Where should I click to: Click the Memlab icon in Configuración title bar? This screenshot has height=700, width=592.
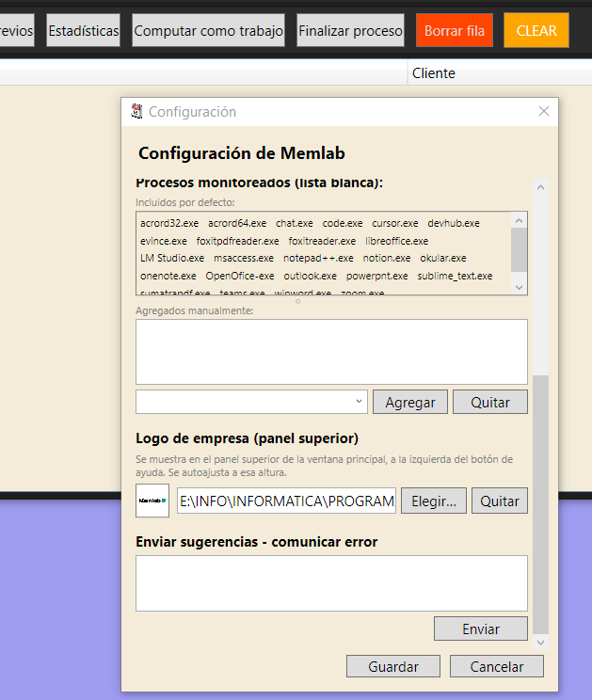136,112
